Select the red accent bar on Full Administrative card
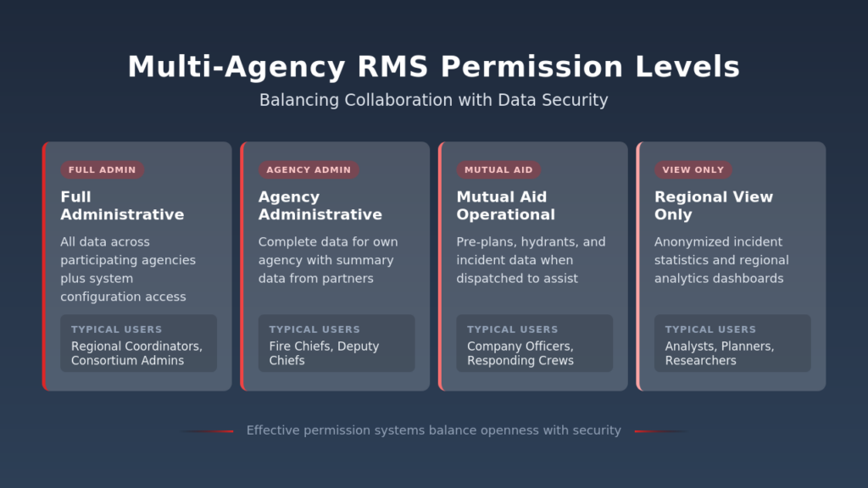The height and width of the screenshot is (488, 868). click(x=45, y=265)
